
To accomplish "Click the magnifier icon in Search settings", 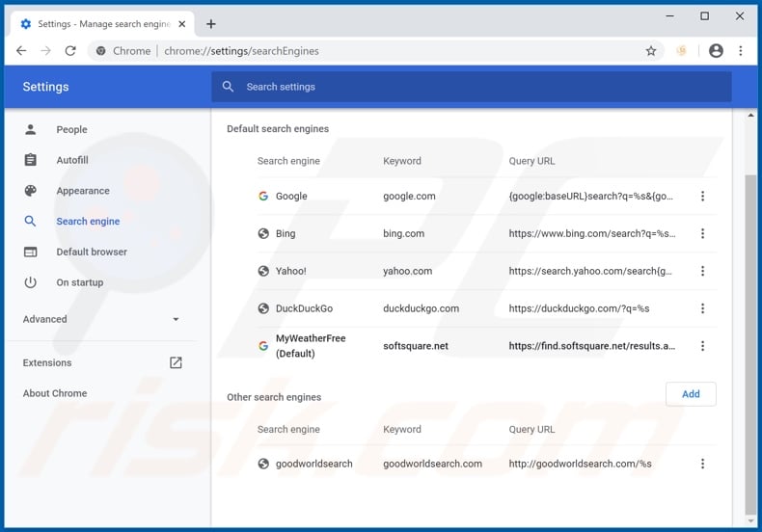I will point(228,87).
